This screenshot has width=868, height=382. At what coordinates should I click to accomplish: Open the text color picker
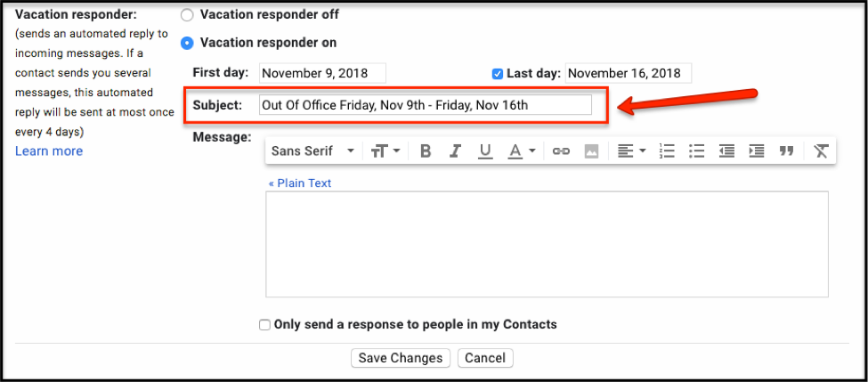click(521, 151)
